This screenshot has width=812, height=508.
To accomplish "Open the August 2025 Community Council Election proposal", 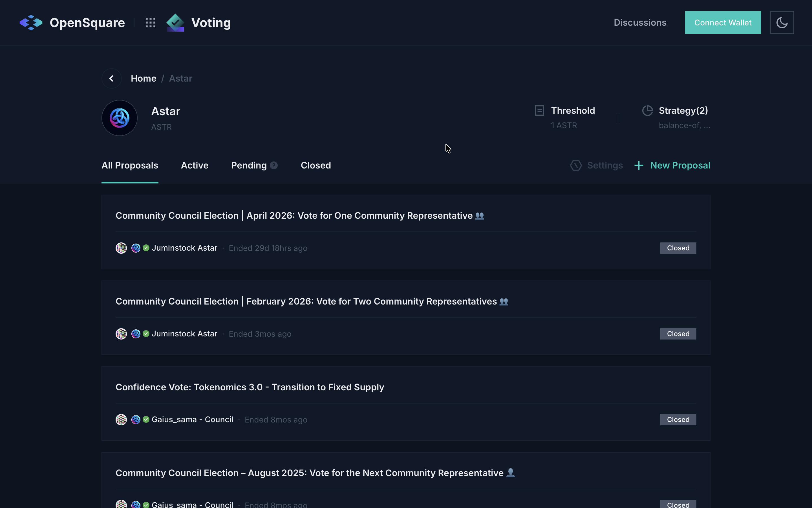I will pos(309,473).
